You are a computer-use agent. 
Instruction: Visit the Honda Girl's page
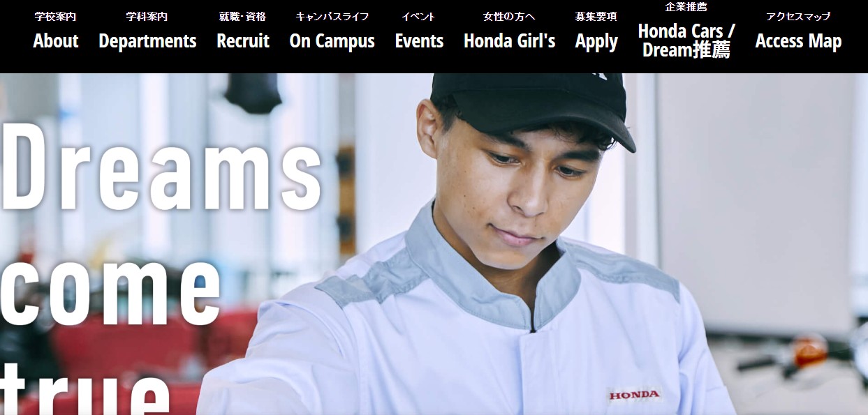[509, 41]
